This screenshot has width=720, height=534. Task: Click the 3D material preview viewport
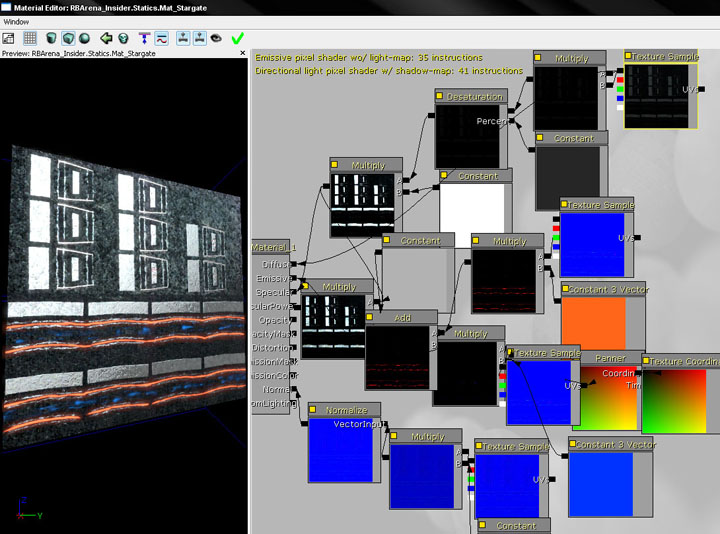point(124,294)
